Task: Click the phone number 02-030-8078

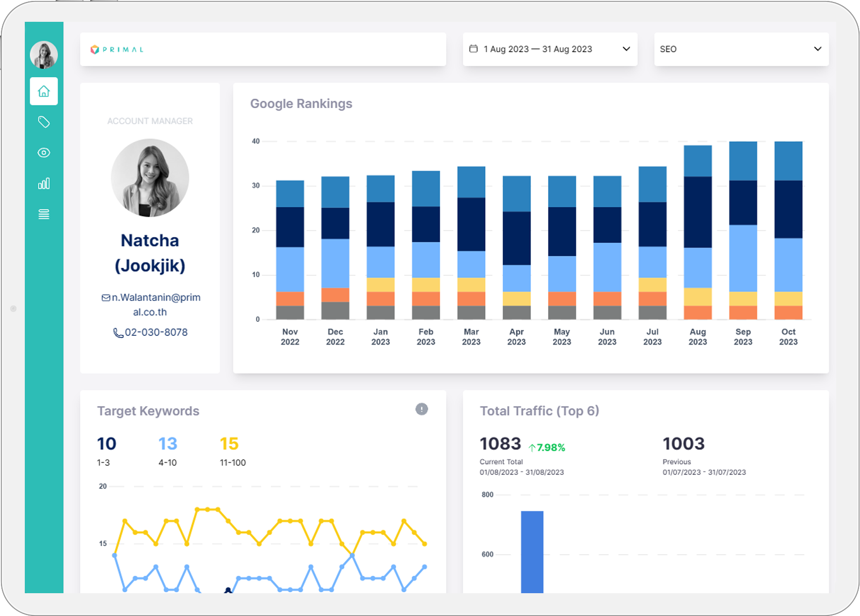Action: point(156,332)
